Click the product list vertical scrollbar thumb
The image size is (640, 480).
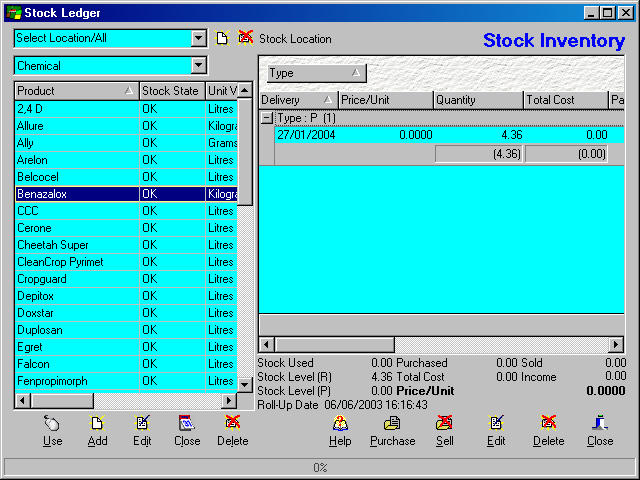(244, 151)
